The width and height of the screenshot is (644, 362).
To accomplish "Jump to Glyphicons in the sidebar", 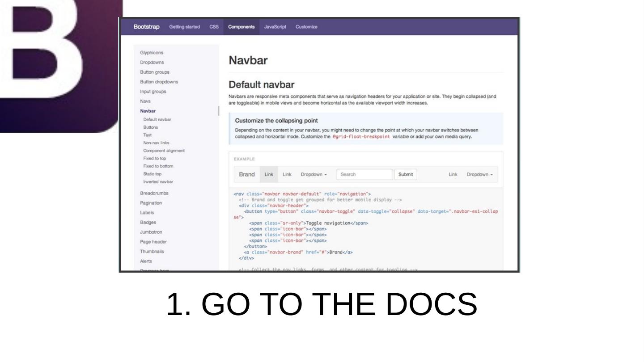I will point(152,53).
